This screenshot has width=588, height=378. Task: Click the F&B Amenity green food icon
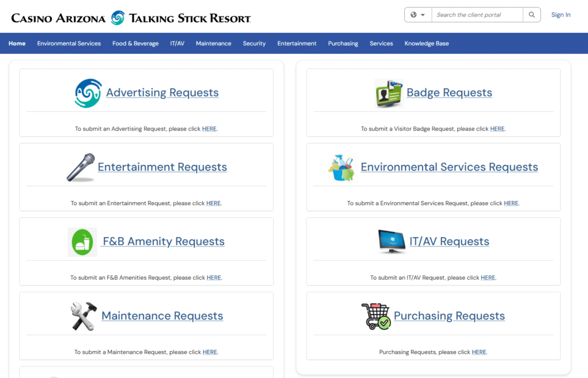click(83, 242)
